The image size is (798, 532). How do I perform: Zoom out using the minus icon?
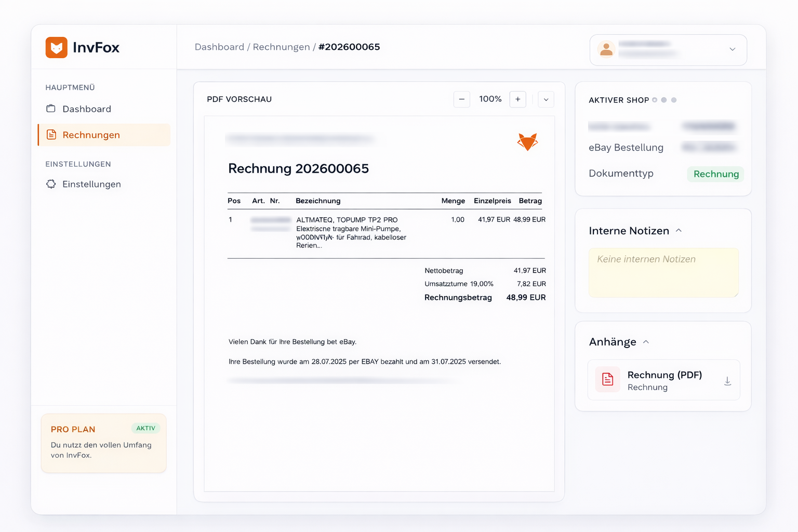(461, 99)
